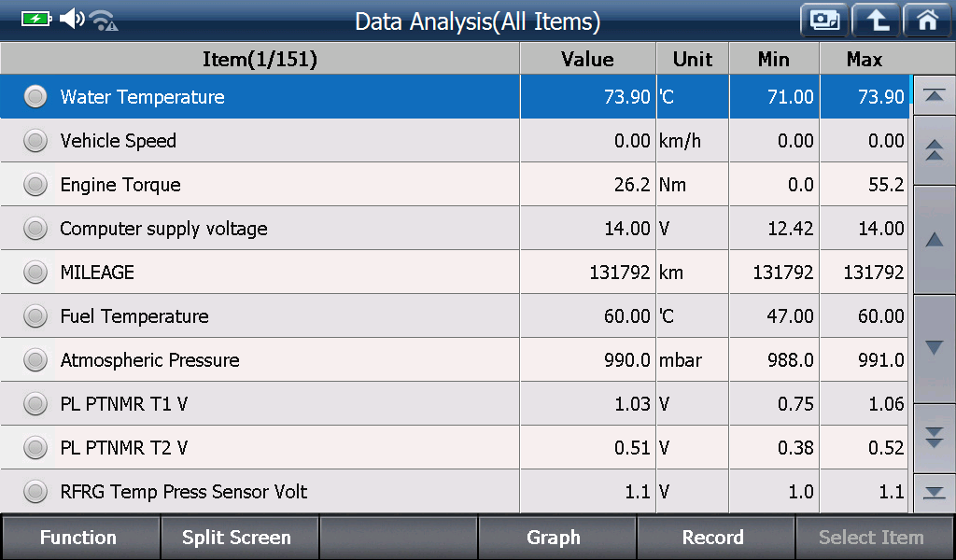The height and width of the screenshot is (560, 956).
Task: Select Computer supply voltage radio button
Action: (x=35, y=228)
